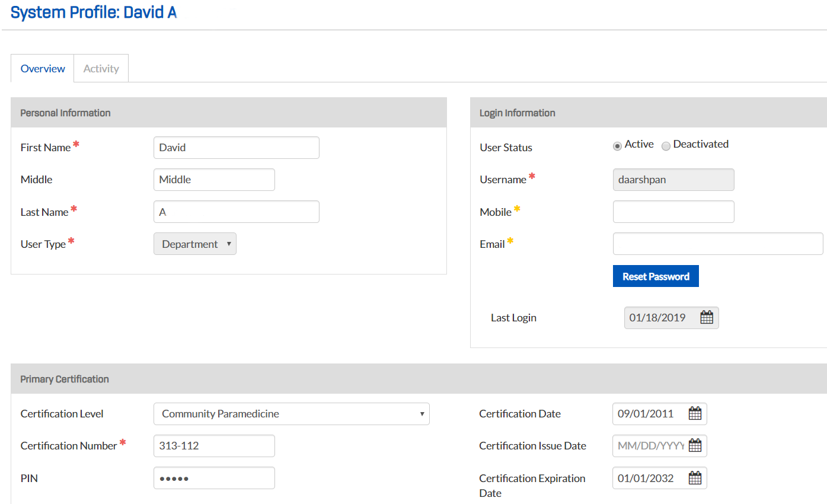Open the Last Login calendar picker

coord(707,317)
